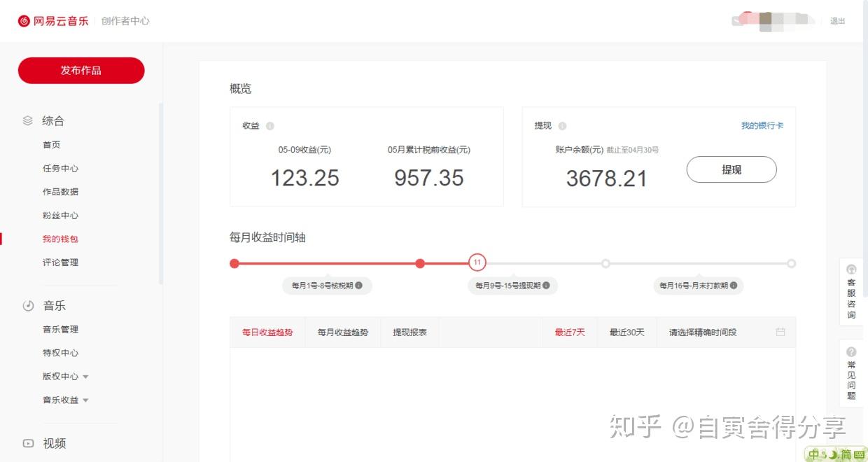This screenshot has width=868, height=462.
Task: Click info icon on 每月9号-15号提现期 label
Action: pyautogui.click(x=546, y=286)
